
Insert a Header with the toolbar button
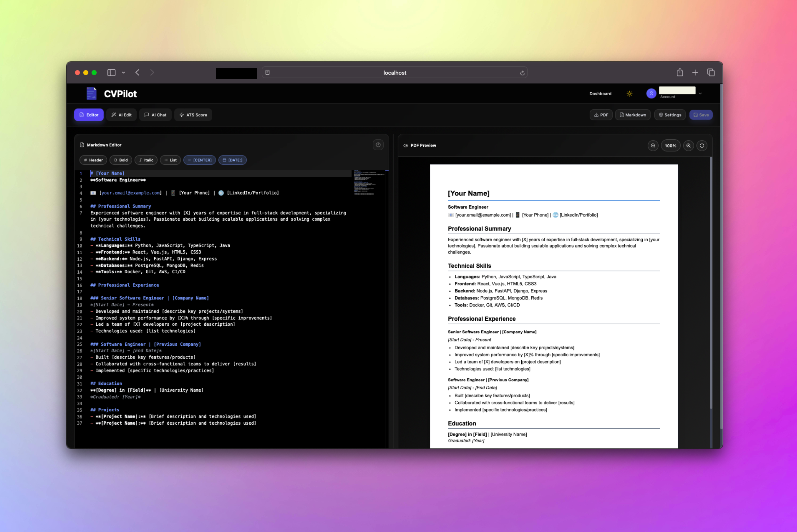click(x=93, y=160)
